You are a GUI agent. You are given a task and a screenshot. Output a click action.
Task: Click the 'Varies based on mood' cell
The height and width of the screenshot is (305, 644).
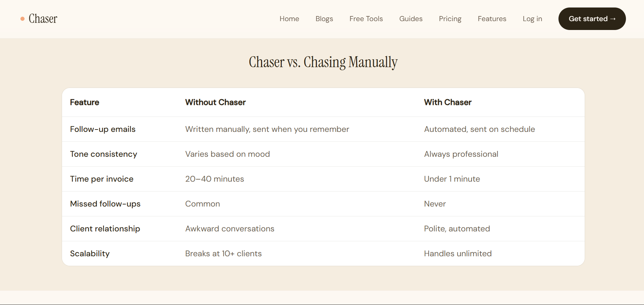tap(227, 154)
